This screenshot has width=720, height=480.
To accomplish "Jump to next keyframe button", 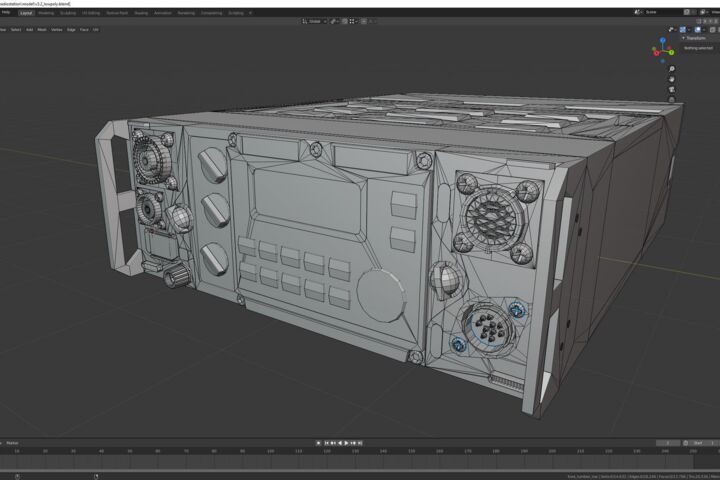I will tap(353, 443).
